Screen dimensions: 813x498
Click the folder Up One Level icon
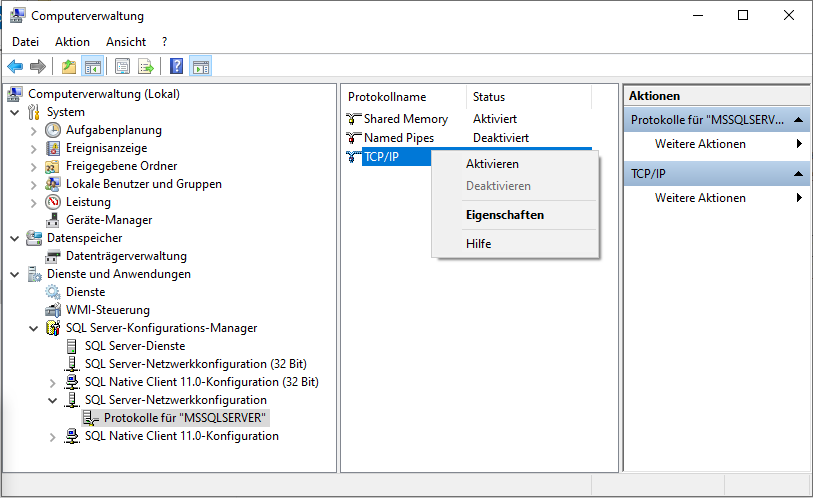[68, 67]
